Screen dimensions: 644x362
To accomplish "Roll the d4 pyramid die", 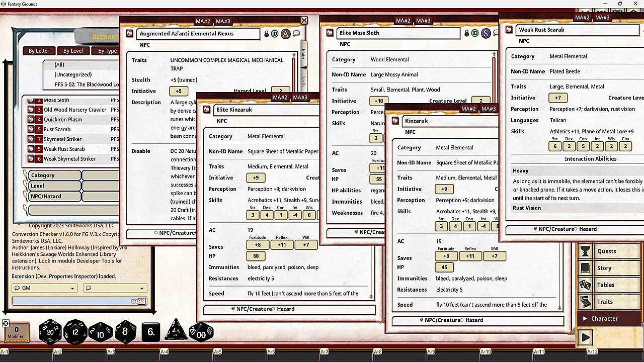I will [176, 330].
